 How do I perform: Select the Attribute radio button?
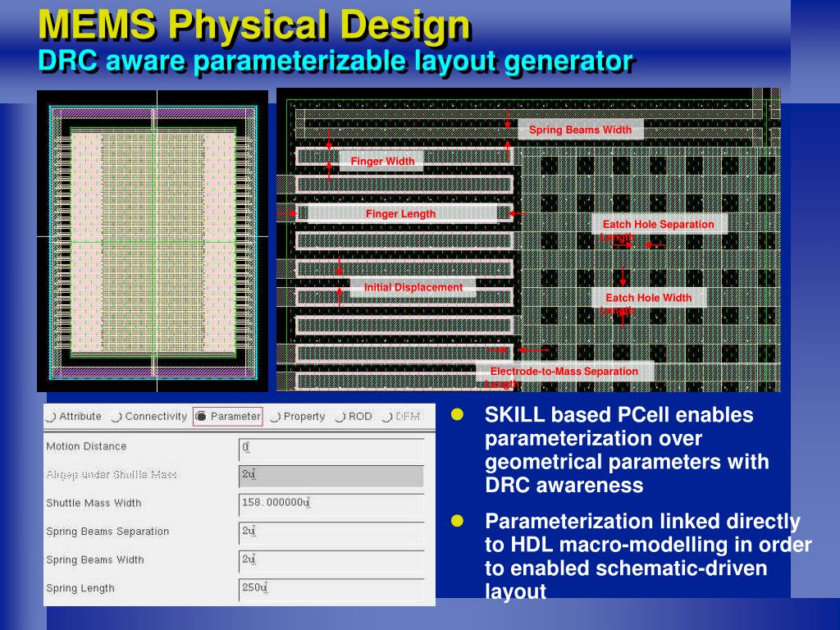(x=51, y=416)
